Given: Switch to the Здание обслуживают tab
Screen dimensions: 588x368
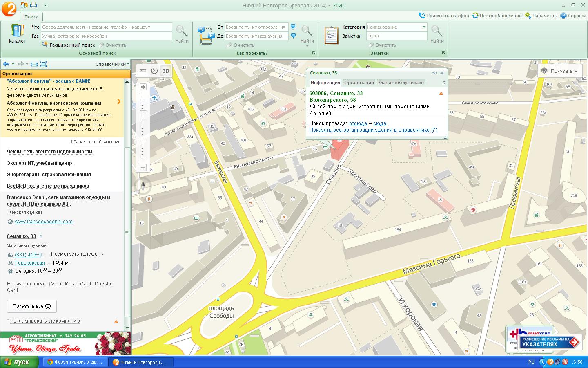Looking at the screenshot, I should (401, 83).
